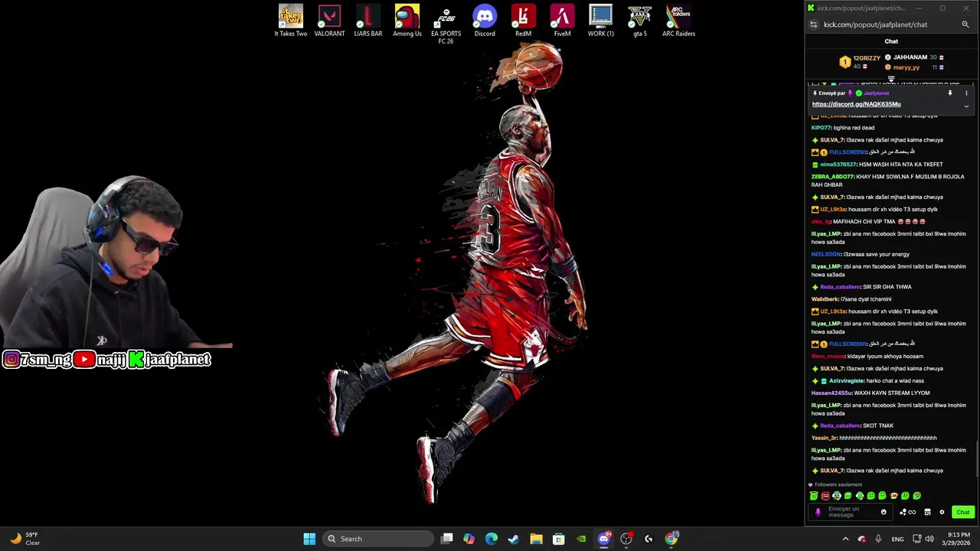The image size is (980, 551).
Task: Open the 9:13 PM clock and calendar
Action: (955, 539)
